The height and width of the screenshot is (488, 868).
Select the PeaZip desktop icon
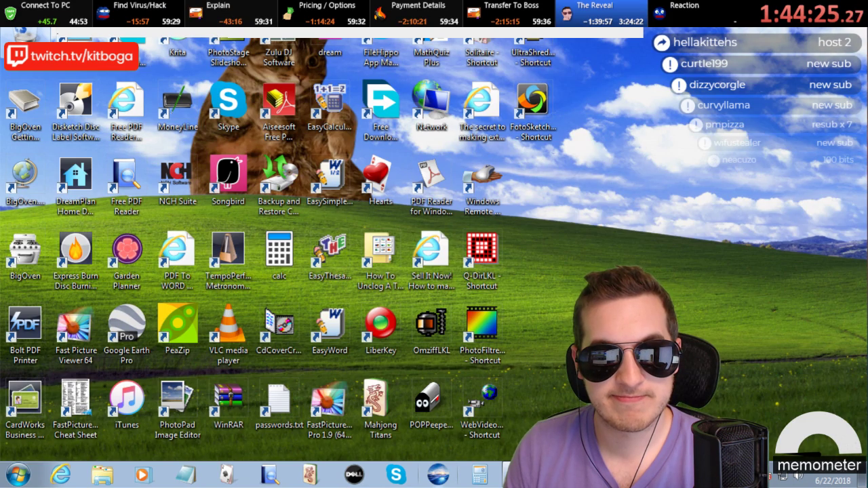click(178, 330)
